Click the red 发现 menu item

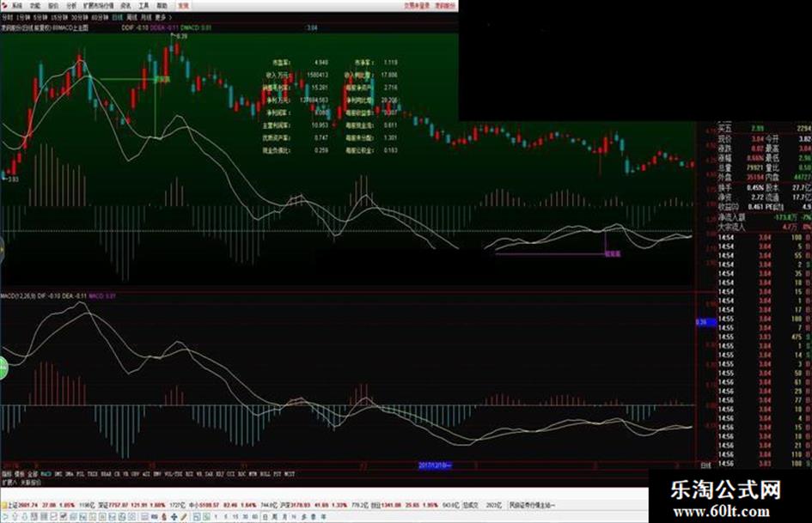183,6
